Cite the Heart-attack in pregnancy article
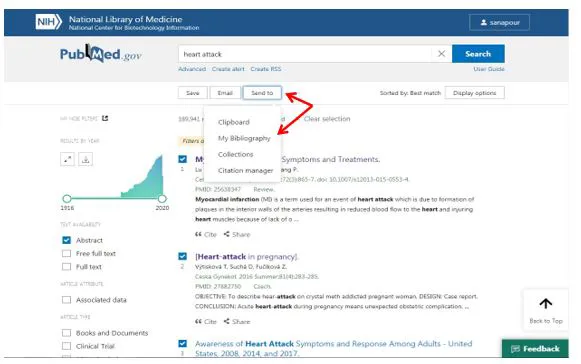Viewport: 581px width, 364px height. [206, 321]
